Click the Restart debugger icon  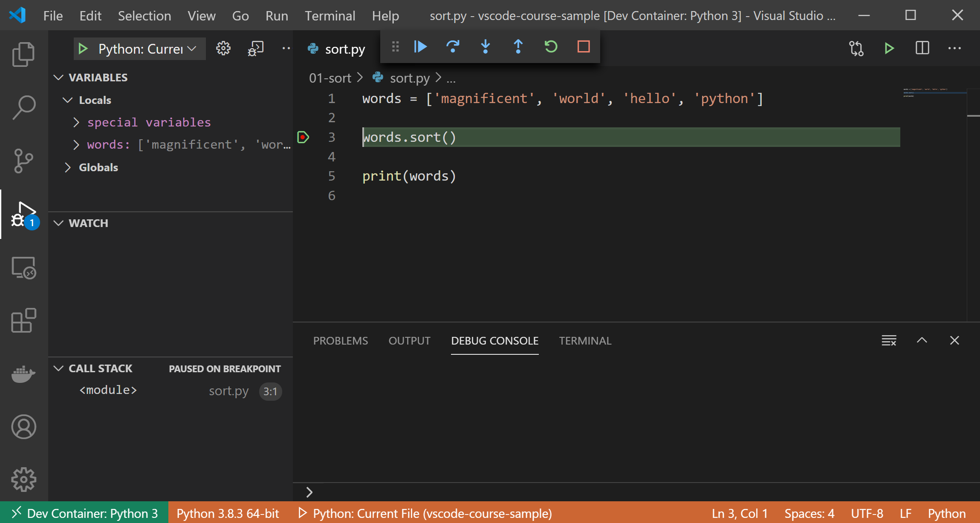(x=551, y=47)
